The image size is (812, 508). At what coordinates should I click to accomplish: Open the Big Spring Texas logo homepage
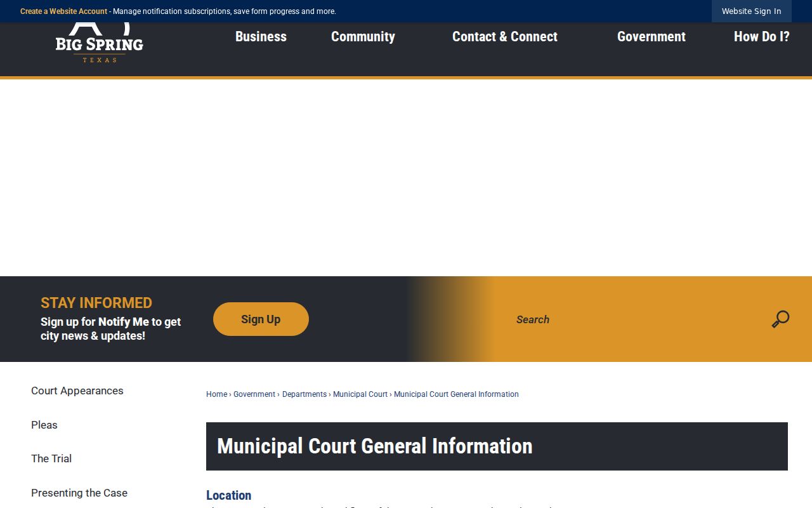100,43
